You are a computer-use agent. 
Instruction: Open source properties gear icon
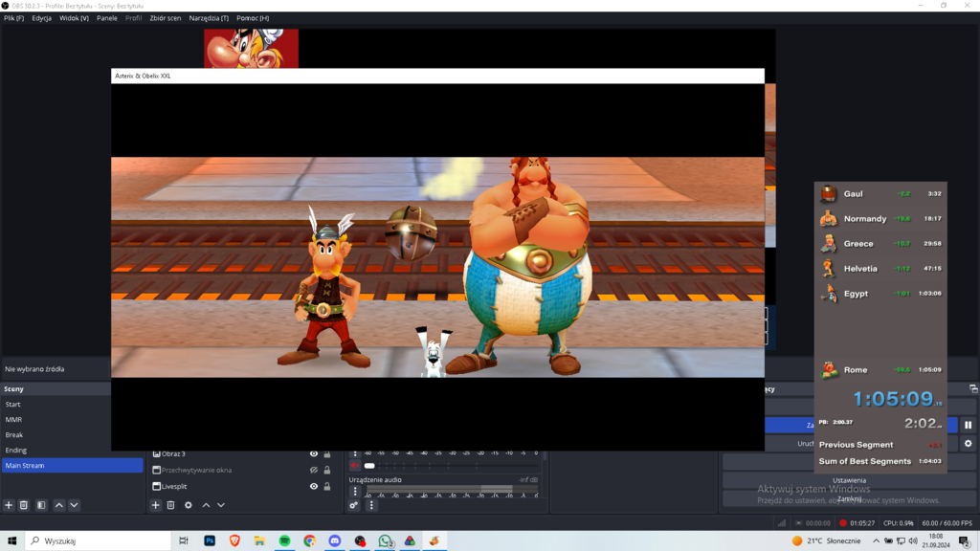click(x=189, y=505)
